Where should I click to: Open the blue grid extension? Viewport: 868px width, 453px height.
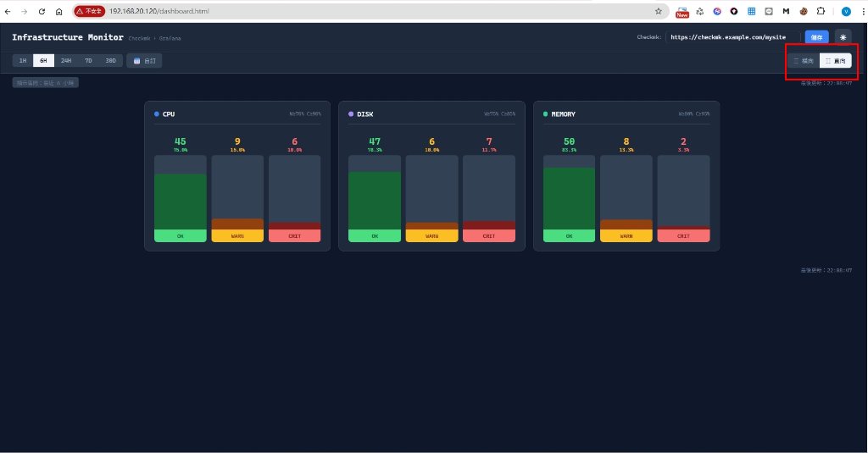[751, 11]
